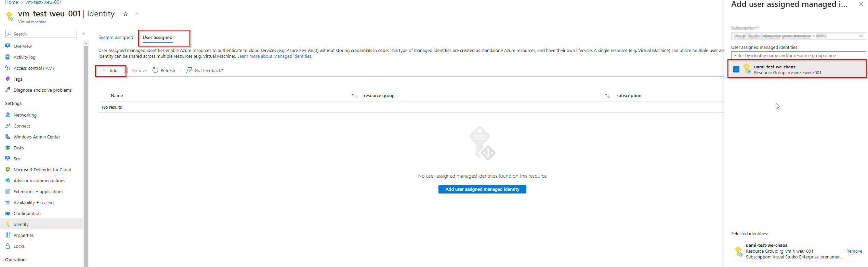Viewport: 868px width, 267px height.
Task: Switch to the System assigned tab
Action: pyautogui.click(x=116, y=37)
